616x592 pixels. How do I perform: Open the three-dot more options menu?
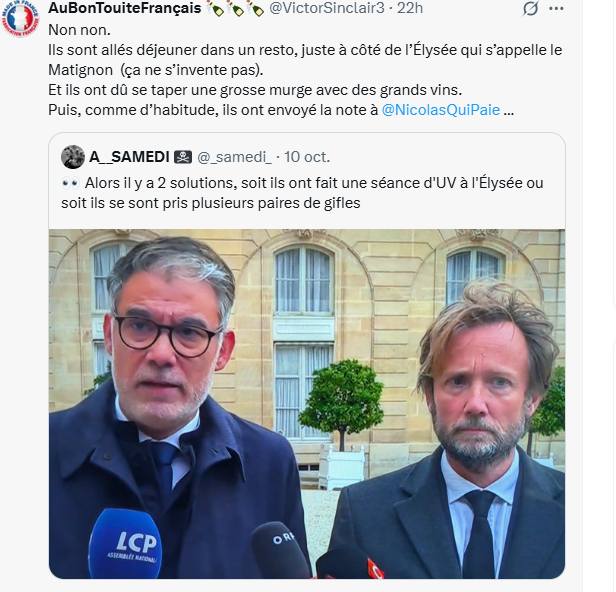click(x=556, y=9)
